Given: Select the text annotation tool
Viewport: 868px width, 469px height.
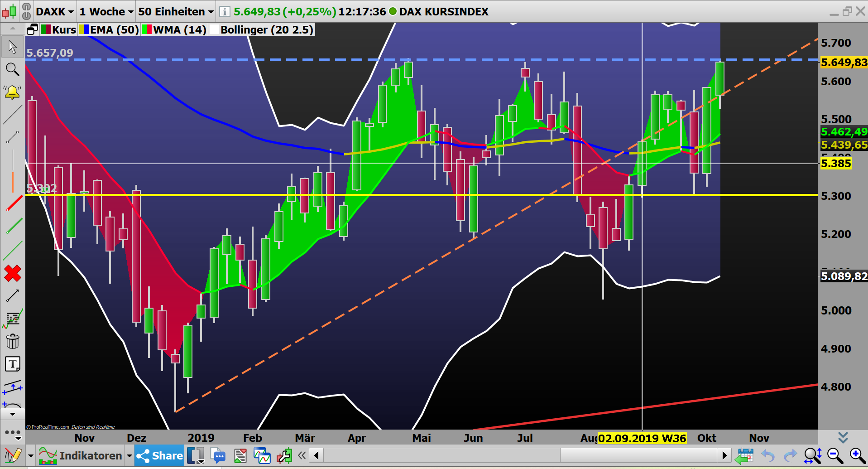Looking at the screenshot, I should click(x=13, y=363).
